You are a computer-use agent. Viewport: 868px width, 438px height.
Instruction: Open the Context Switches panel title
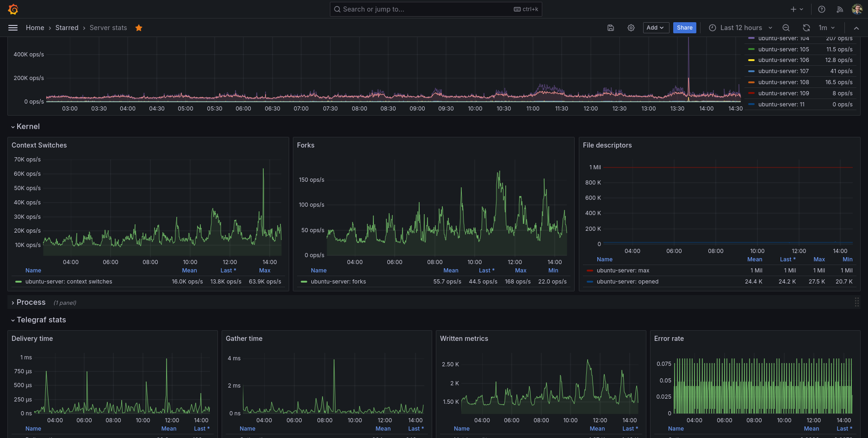click(39, 145)
